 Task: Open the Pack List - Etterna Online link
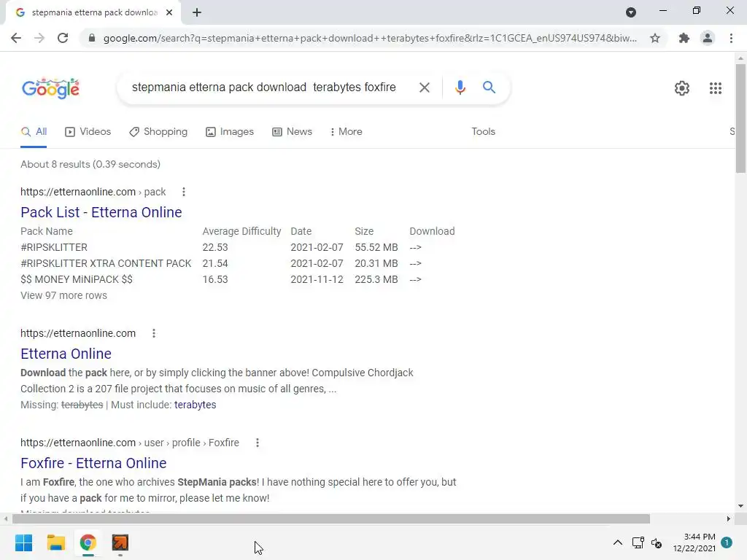click(x=101, y=212)
